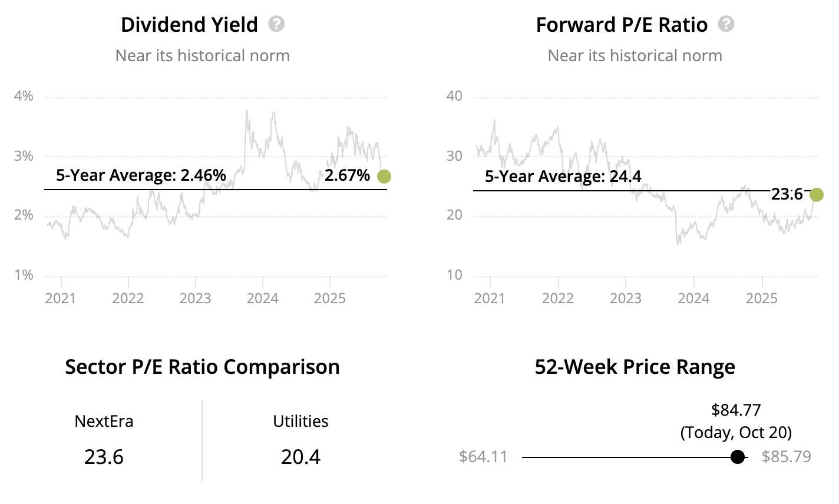Viewport: 839px width, 504px height.
Task: Click the 2024 label on the Forward P/E axis
Action: [693, 299]
